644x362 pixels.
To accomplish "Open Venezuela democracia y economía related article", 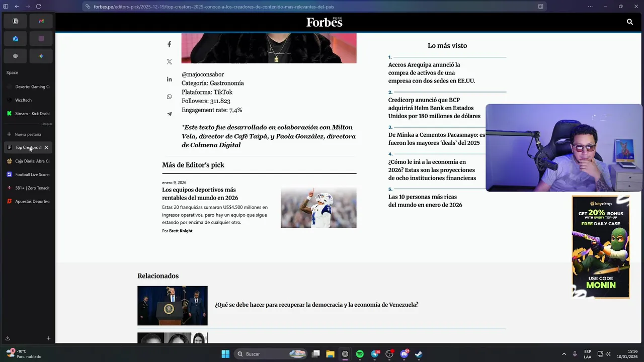I will (316, 305).
